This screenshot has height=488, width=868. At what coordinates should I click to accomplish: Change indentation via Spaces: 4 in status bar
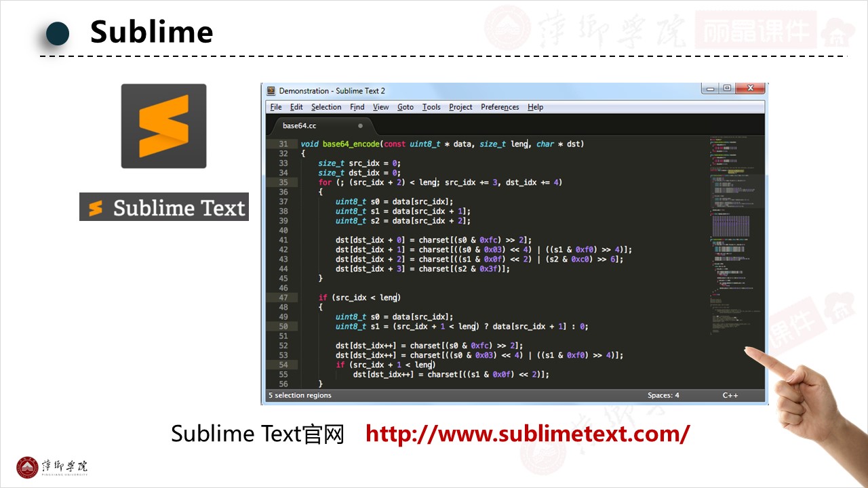(x=663, y=395)
